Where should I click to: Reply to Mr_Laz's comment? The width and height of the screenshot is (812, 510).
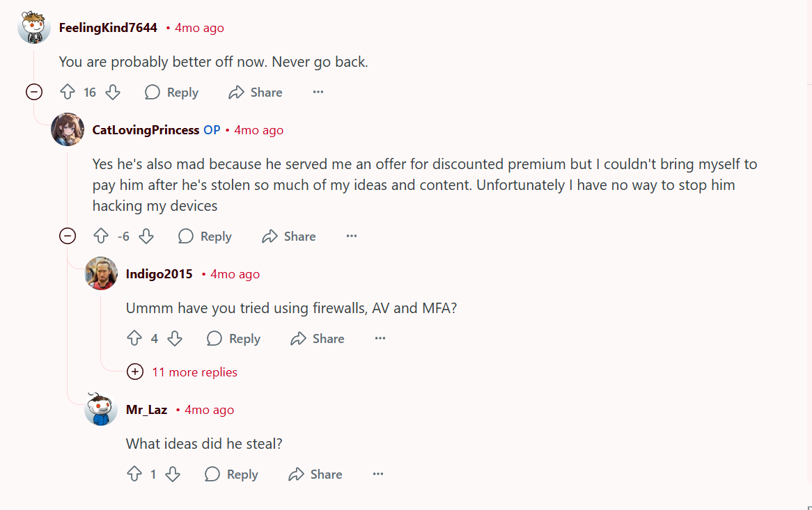(232, 475)
